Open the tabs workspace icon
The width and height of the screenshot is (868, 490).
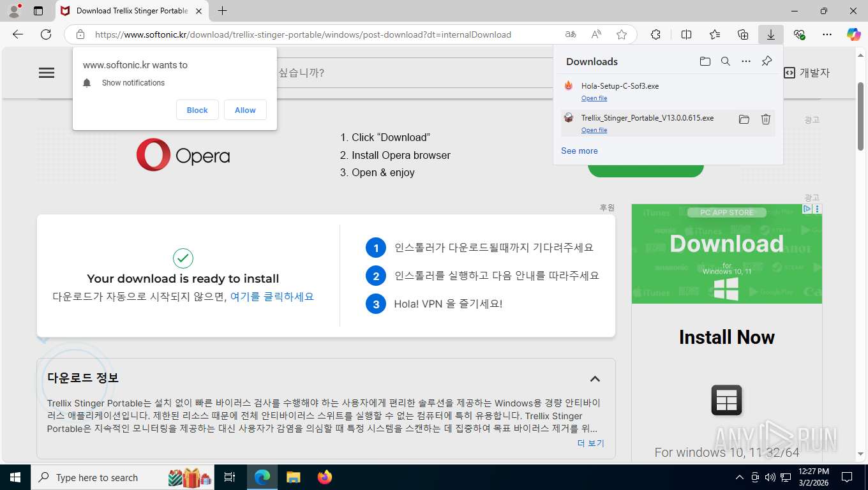click(x=38, y=11)
